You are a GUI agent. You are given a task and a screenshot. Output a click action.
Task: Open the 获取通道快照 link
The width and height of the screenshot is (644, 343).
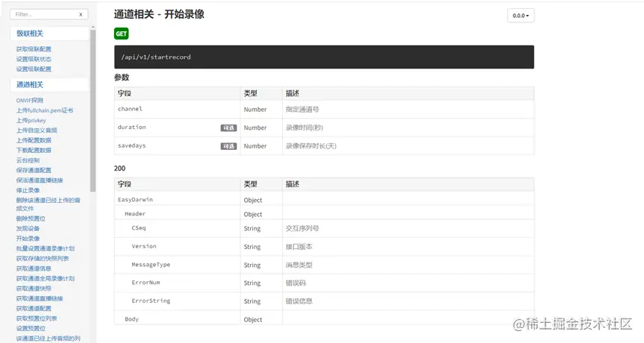click(34, 289)
